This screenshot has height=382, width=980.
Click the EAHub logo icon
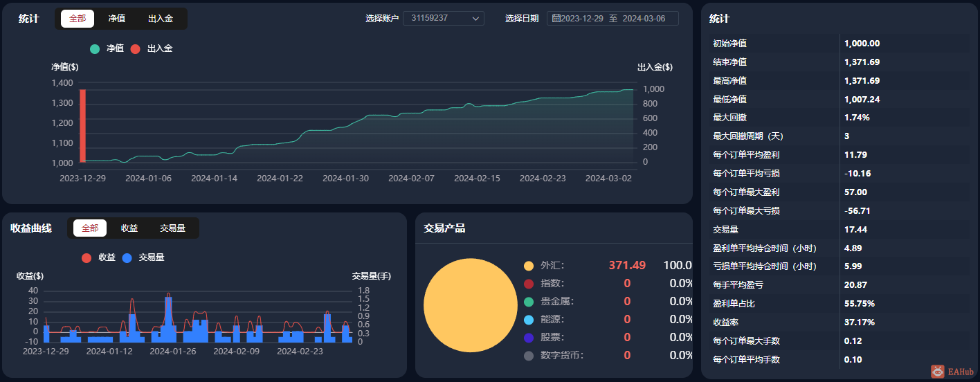937,372
